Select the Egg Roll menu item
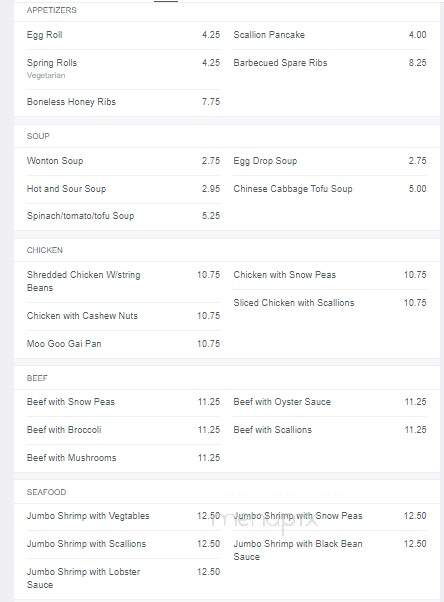The image size is (444, 602). 123,35
